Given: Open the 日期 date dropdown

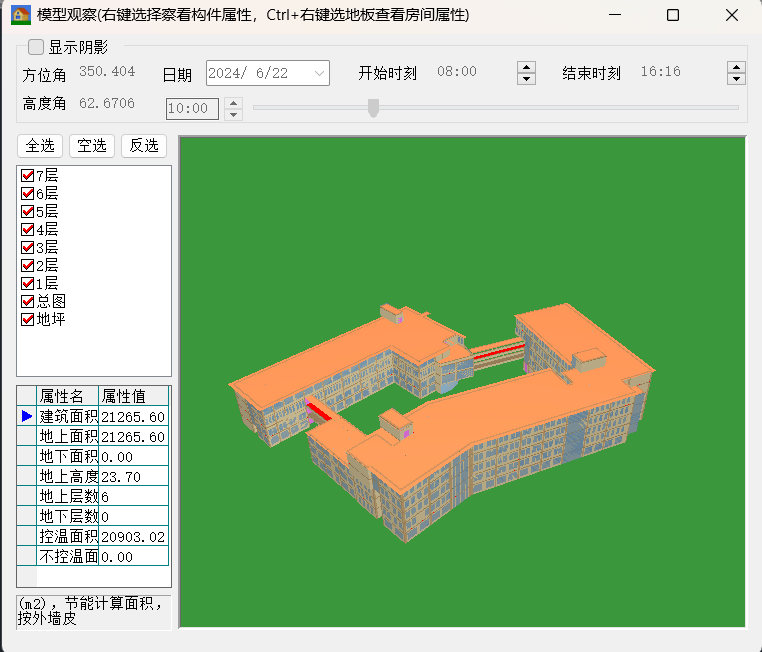Looking at the screenshot, I should point(319,73).
